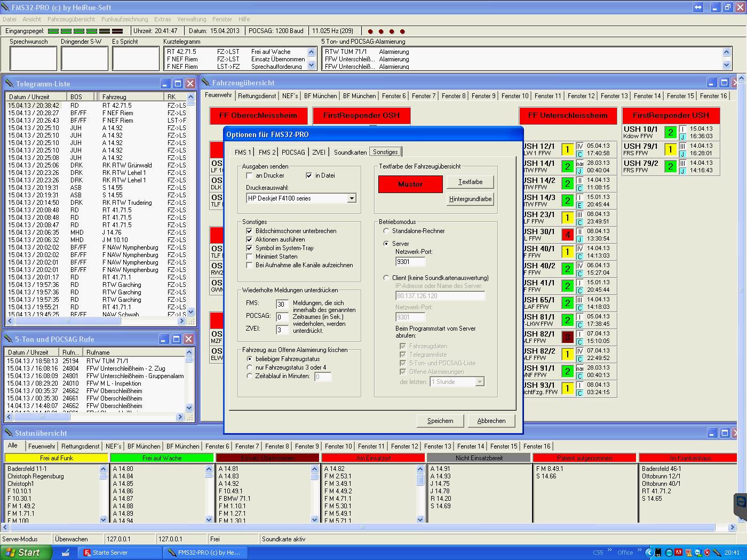Viewport: 747px width, 560px height.
Task: Click the red security shield tray icon
Action: pos(707,553)
